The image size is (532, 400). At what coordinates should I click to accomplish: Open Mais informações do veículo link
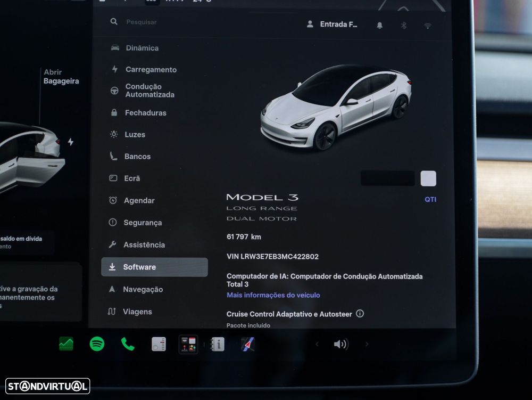pyautogui.click(x=273, y=295)
